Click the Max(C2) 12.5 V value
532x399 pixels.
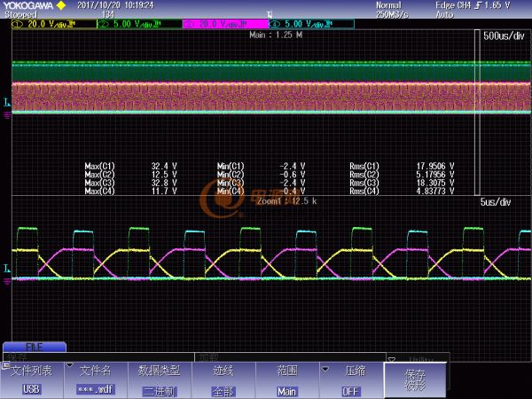(x=164, y=175)
